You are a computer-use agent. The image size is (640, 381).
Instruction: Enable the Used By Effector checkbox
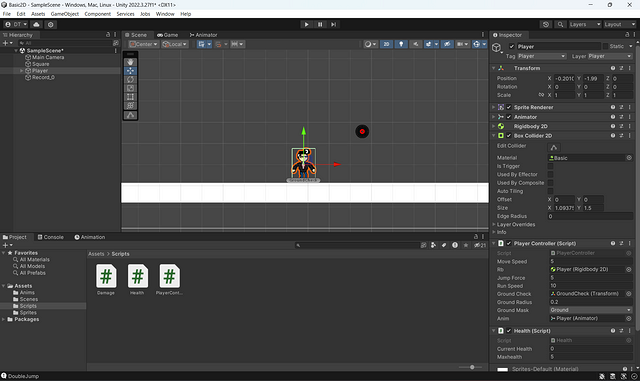[x=550, y=174]
